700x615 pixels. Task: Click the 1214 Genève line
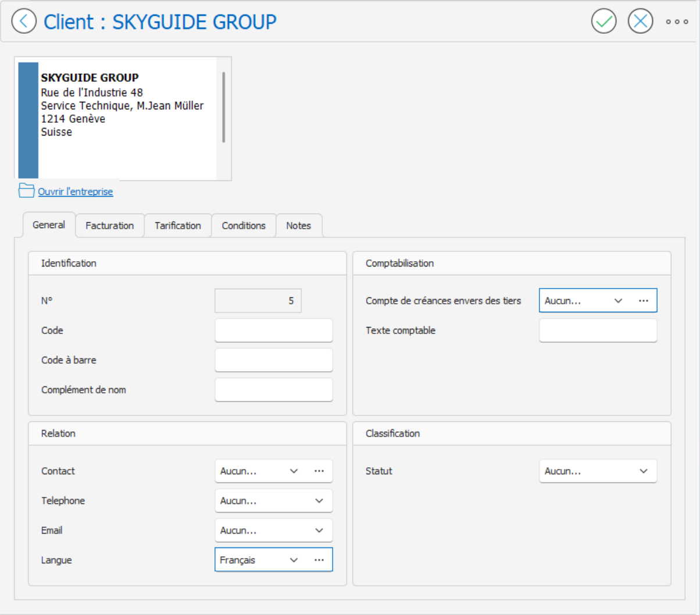(73, 119)
